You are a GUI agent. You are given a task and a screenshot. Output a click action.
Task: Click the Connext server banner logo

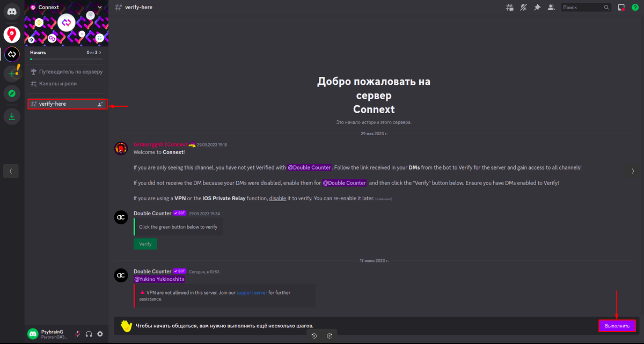click(x=67, y=23)
